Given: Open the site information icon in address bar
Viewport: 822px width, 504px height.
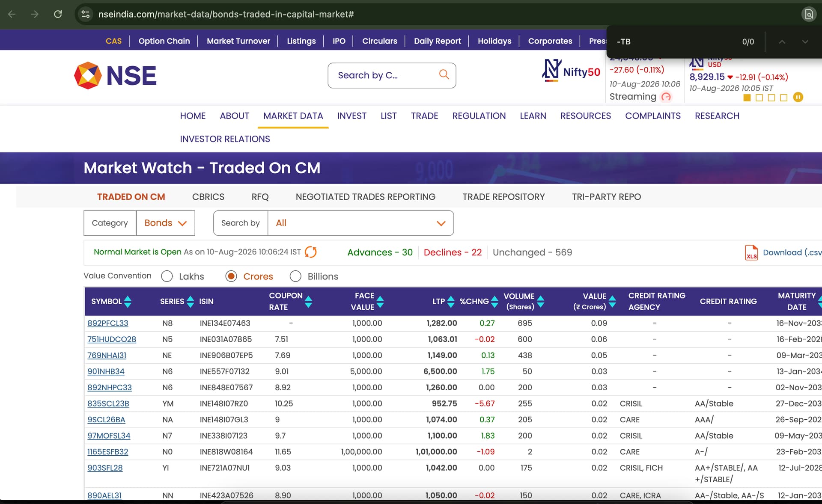Looking at the screenshot, I should 85,14.
